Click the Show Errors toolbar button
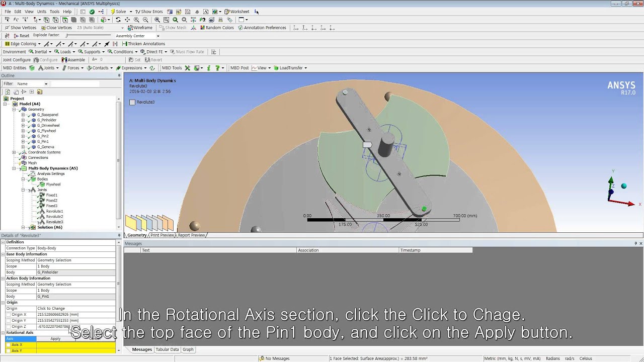Viewport: 644px width, 362px height. pyautogui.click(x=149, y=12)
